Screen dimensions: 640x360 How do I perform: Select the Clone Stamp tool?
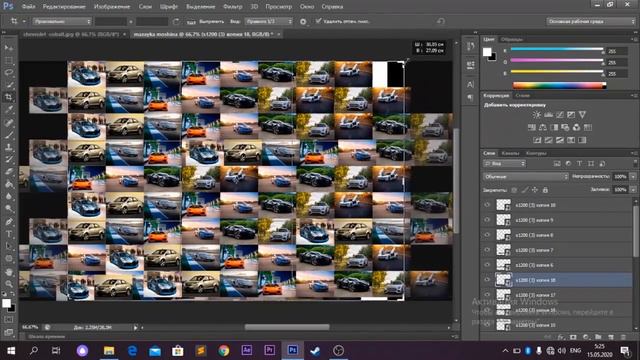(x=9, y=147)
